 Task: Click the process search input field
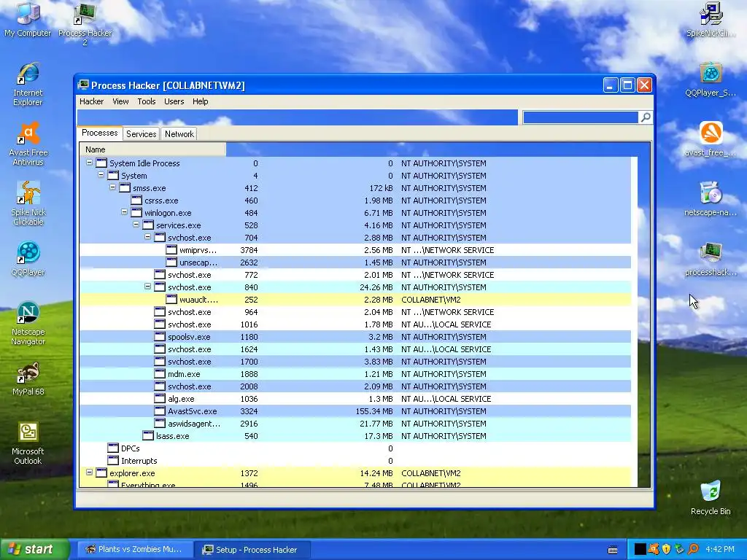click(x=581, y=117)
